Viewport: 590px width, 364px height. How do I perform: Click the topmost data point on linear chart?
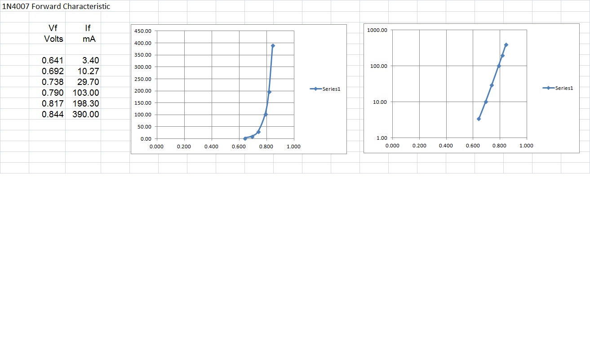[x=273, y=46]
